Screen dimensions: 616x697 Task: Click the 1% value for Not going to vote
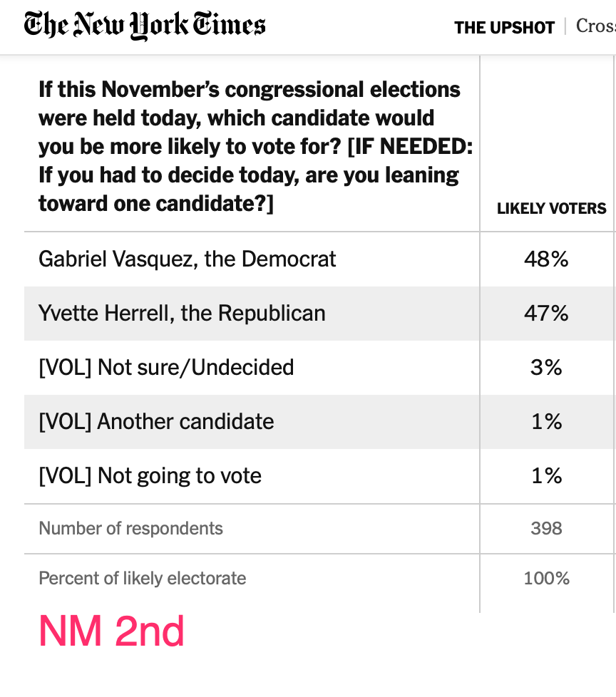click(x=546, y=475)
